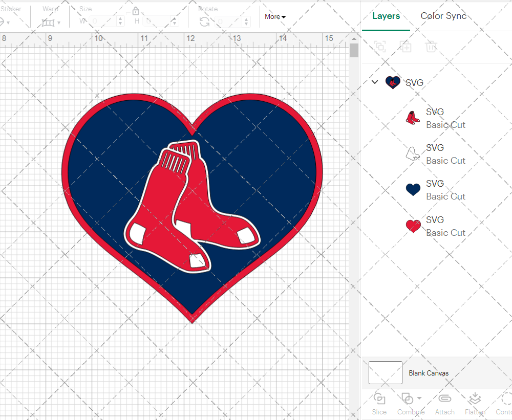The image size is (512, 420).
Task: Switch to the Color Sync tab
Action: (x=443, y=16)
